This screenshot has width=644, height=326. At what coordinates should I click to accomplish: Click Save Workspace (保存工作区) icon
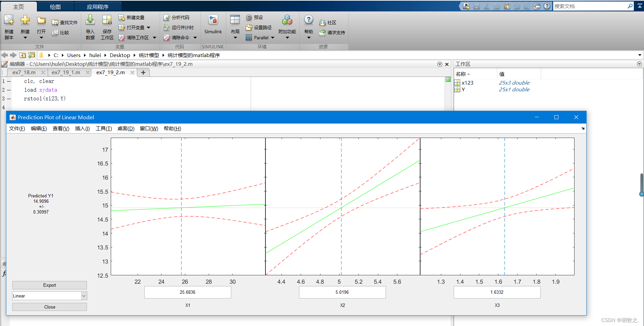coord(107,20)
